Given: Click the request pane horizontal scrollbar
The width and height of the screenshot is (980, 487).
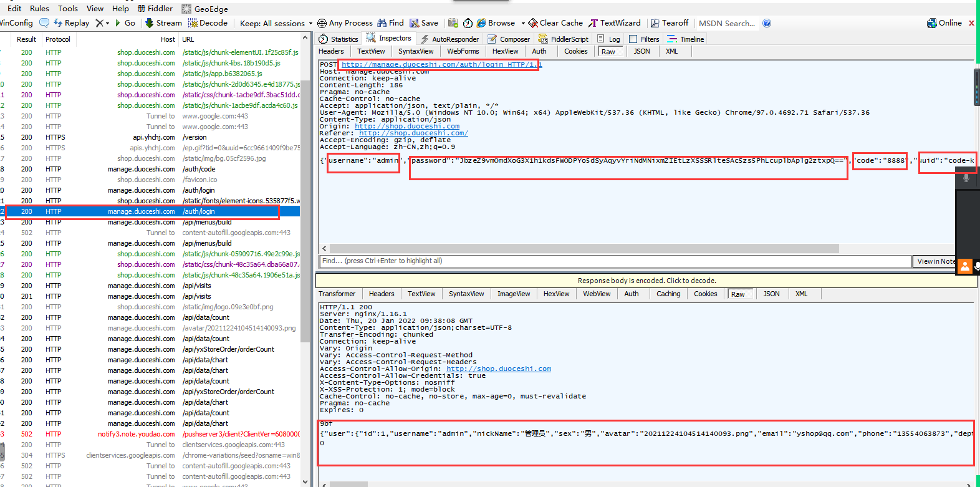Looking at the screenshot, I should [x=584, y=248].
